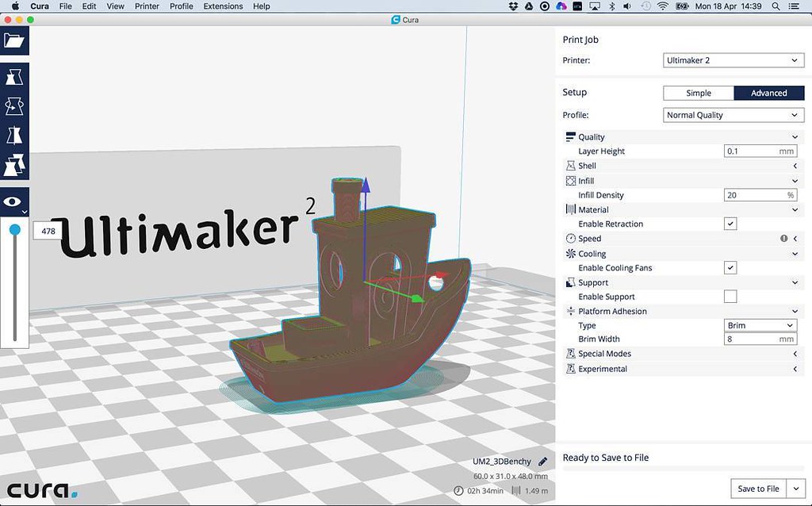This screenshot has width=812, height=506.
Task: Click the Cooling fan icon
Action: (x=570, y=254)
